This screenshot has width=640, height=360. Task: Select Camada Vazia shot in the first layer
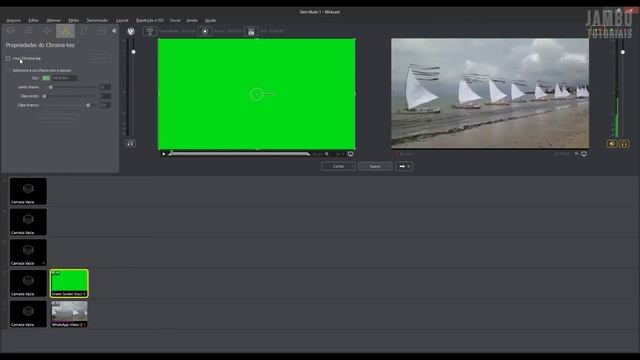pos(28,191)
